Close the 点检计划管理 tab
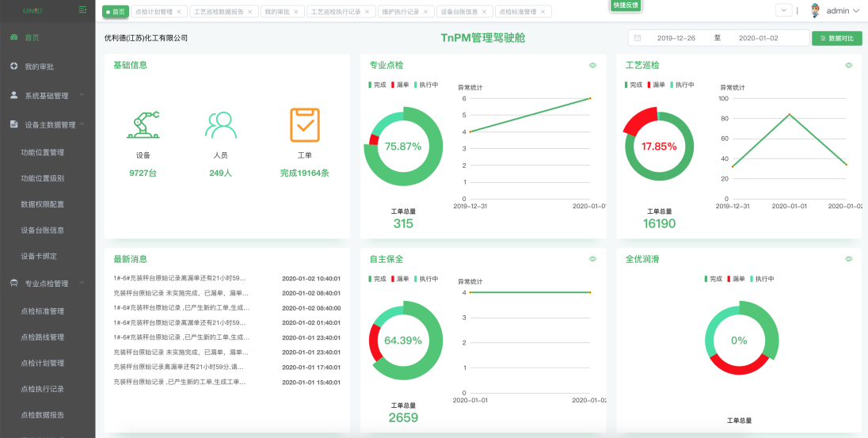 (179, 12)
